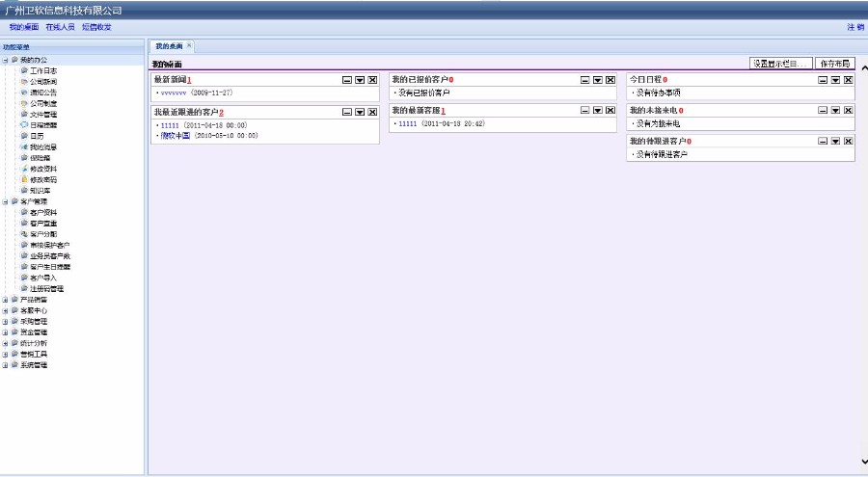
Task: Click the 公司新闻 icon in sidebar
Action: point(24,81)
